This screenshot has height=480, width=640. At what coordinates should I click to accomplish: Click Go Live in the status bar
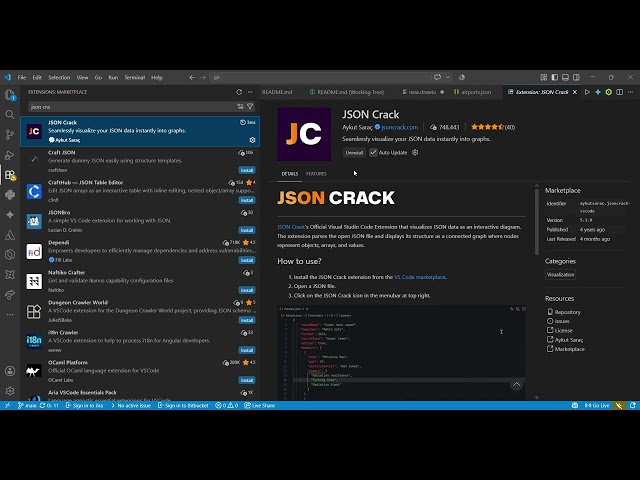point(597,406)
